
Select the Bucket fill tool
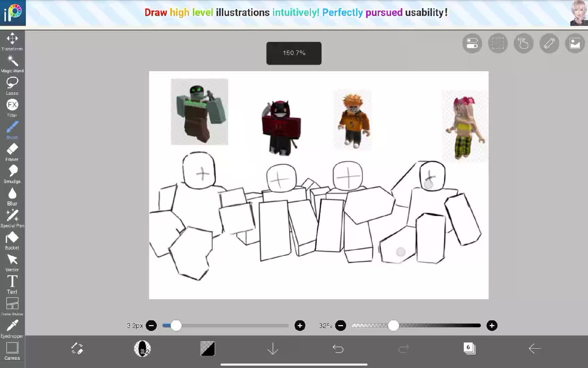[12, 241]
